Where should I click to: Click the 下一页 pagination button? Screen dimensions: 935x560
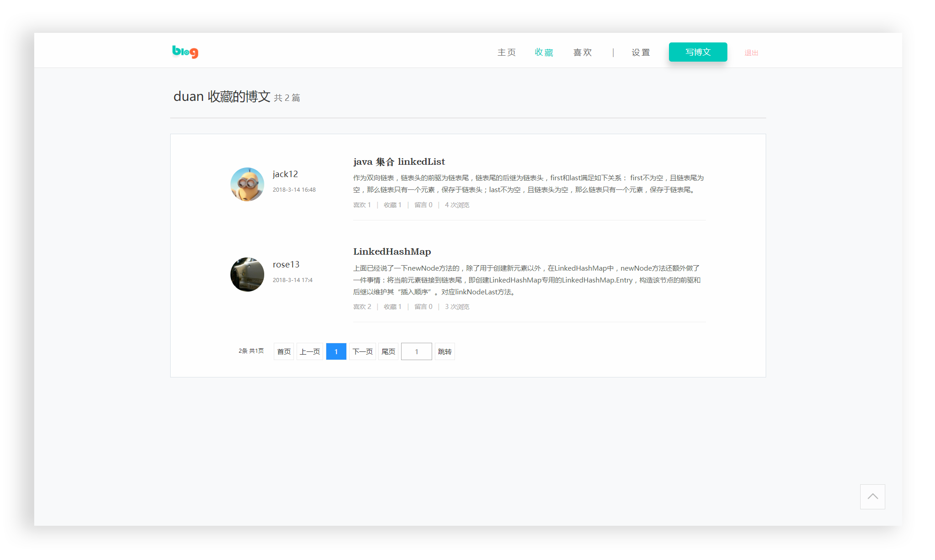click(x=362, y=351)
